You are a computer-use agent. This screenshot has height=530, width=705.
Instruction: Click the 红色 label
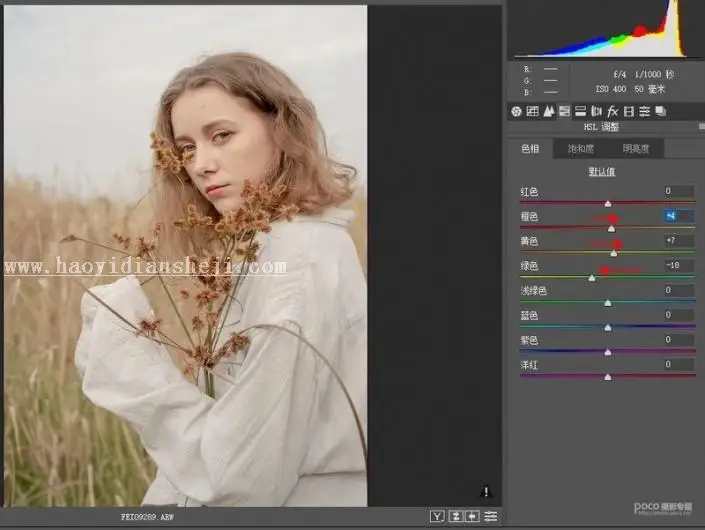tap(529, 192)
